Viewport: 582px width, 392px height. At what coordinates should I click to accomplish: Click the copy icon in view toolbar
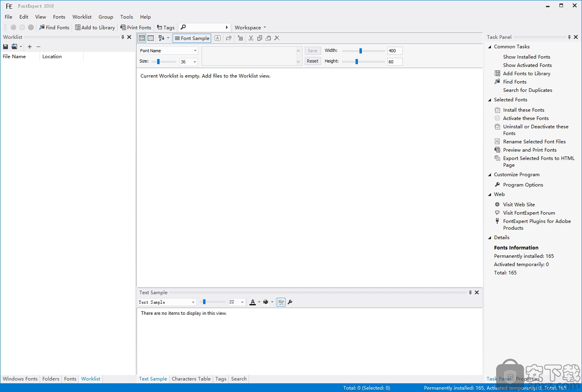(x=260, y=38)
